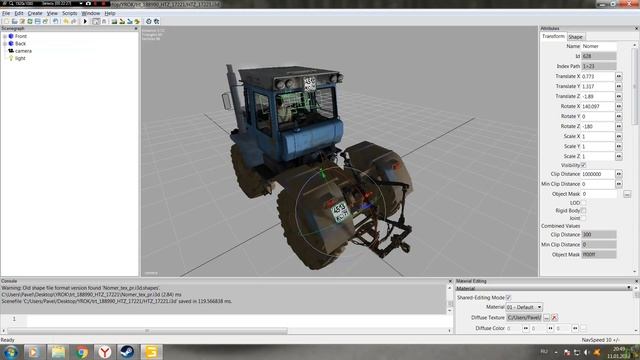640x360 pixels.
Task: Open the Window menu
Action: [x=91, y=13]
